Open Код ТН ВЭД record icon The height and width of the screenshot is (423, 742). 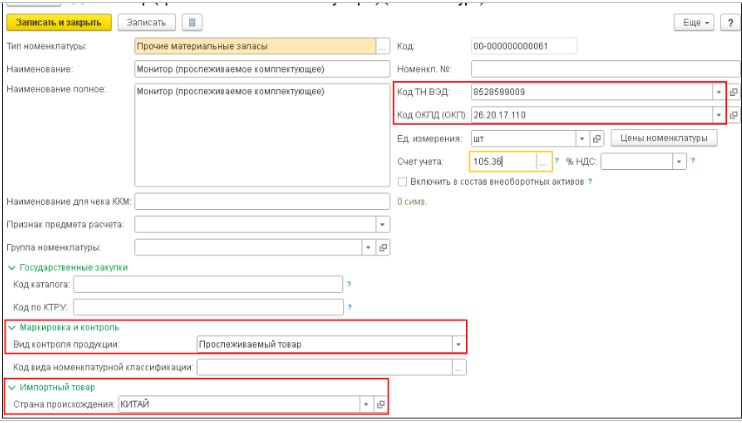pyautogui.click(x=733, y=92)
